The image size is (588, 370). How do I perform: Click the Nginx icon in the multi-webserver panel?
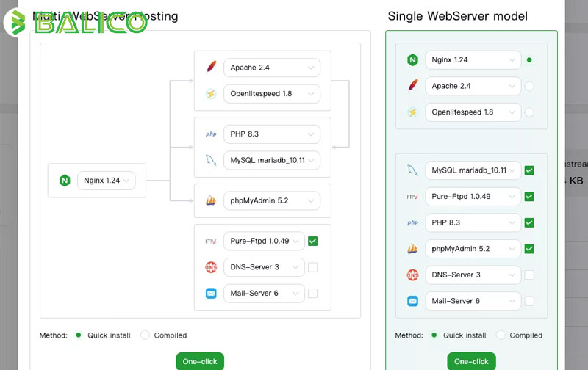click(x=65, y=181)
